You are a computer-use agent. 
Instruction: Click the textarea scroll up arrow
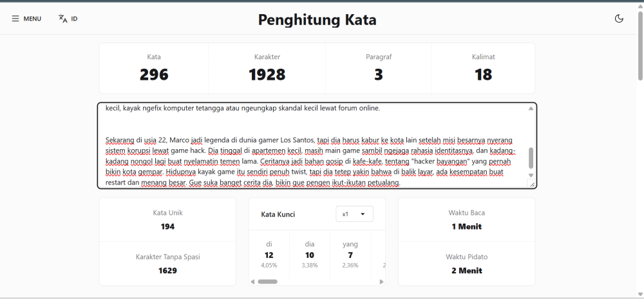click(531, 109)
